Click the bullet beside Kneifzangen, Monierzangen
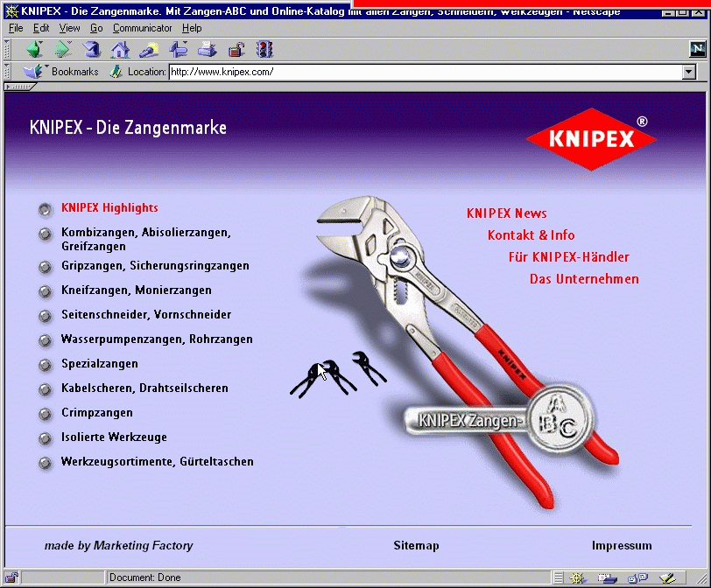 pos(46,291)
